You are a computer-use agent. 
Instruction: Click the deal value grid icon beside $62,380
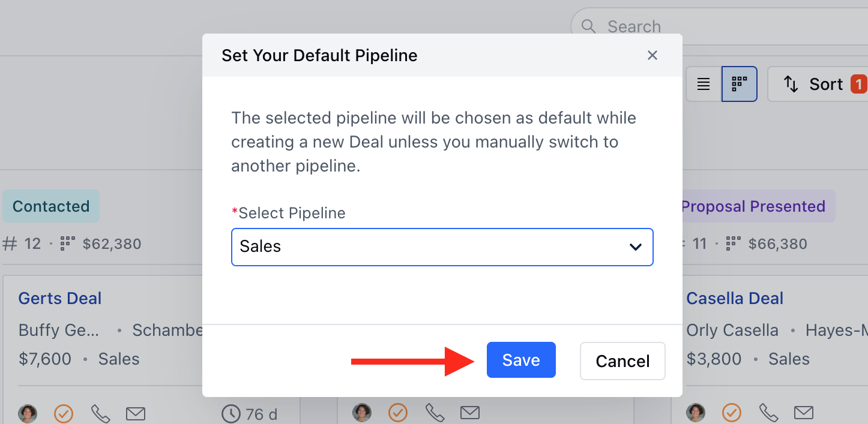tap(66, 243)
